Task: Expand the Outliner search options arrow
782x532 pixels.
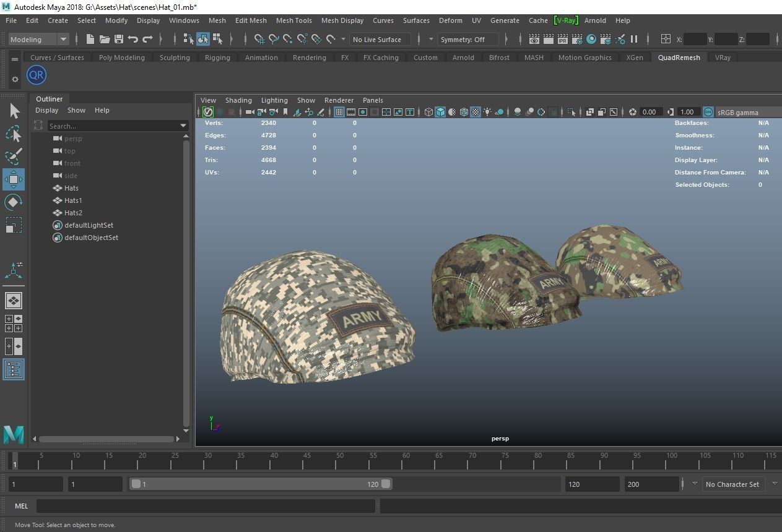Action: click(183, 126)
